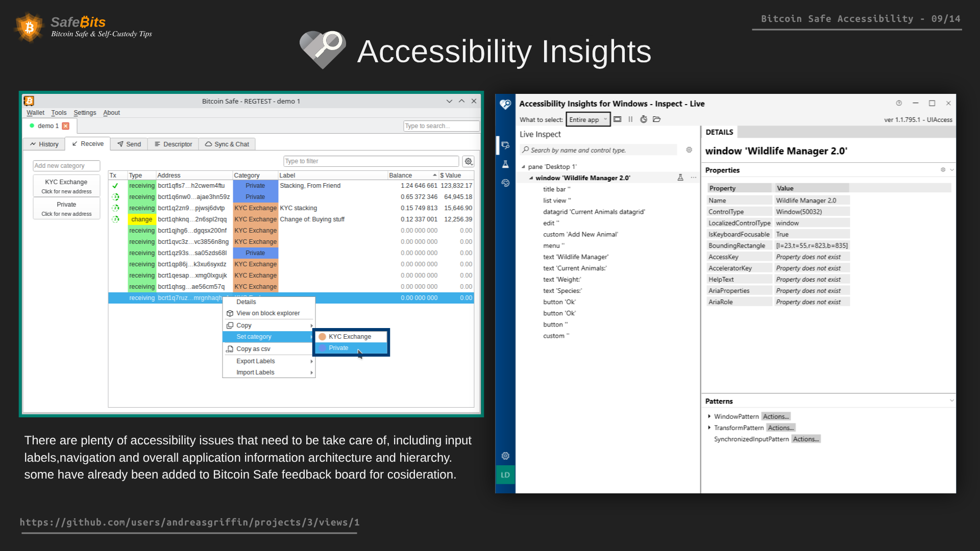Open the color contrast palette sidebar icon
The height and width of the screenshot is (551, 980).
[x=505, y=183]
